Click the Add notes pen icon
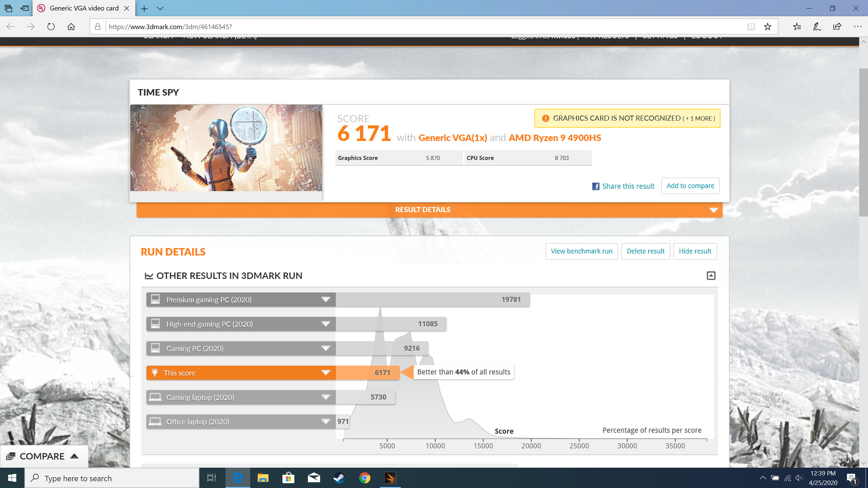This screenshot has width=868, height=488. point(817,27)
